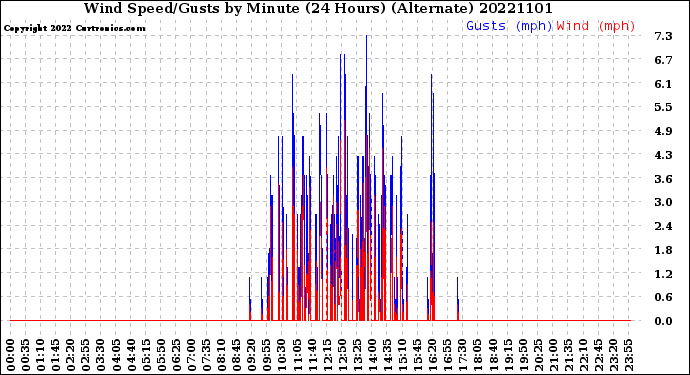Click the 02:20 time label
Viewport: 690px width, 375px height.
[x=71, y=355]
